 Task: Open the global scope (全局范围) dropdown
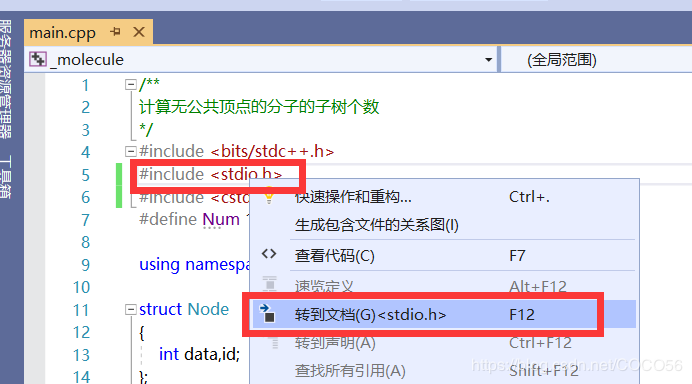pyautogui.click(x=596, y=60)
